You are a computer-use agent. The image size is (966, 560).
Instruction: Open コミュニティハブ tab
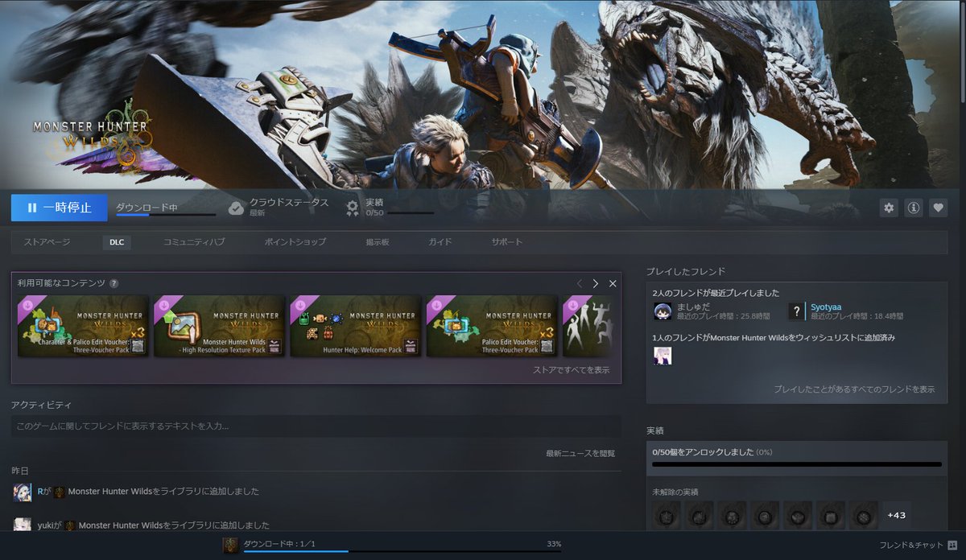coord(194,242)
